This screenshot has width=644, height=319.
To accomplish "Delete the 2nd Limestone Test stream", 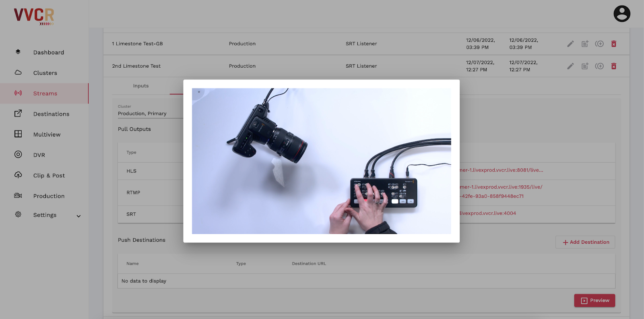I will [x=614, y=66].
